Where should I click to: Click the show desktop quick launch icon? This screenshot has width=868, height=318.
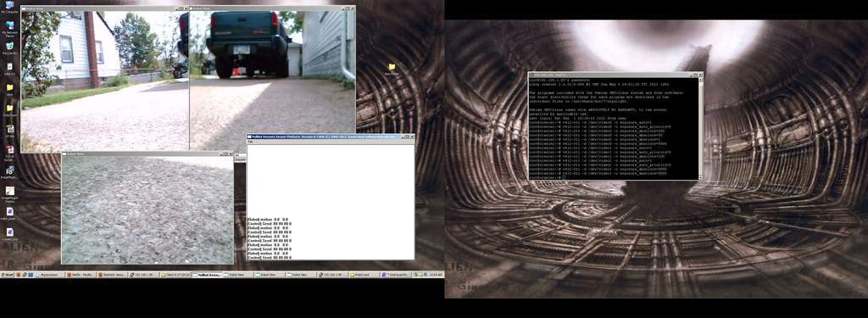pos(30,275)
